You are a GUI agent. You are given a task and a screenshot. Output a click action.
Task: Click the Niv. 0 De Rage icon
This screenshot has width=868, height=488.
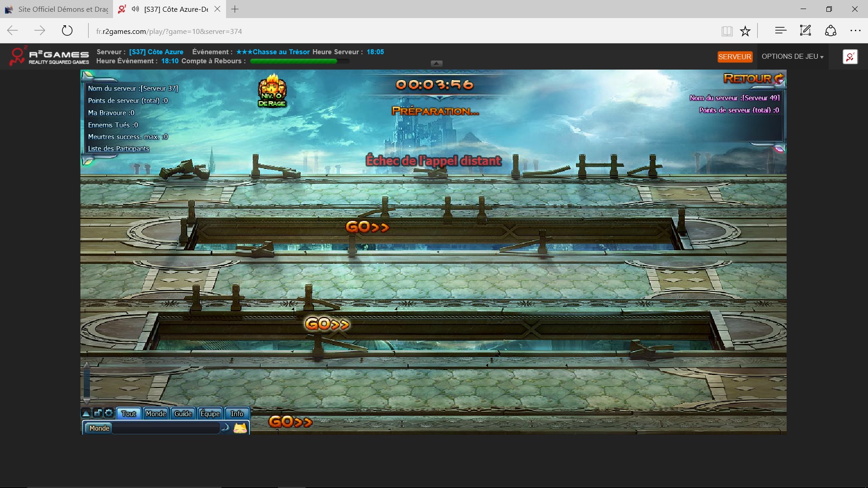[x=272, y=91]
